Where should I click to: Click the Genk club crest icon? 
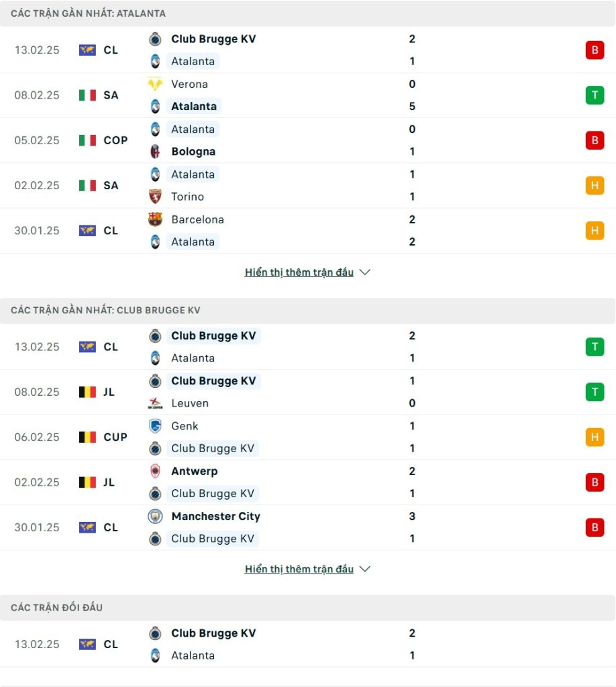155,426
